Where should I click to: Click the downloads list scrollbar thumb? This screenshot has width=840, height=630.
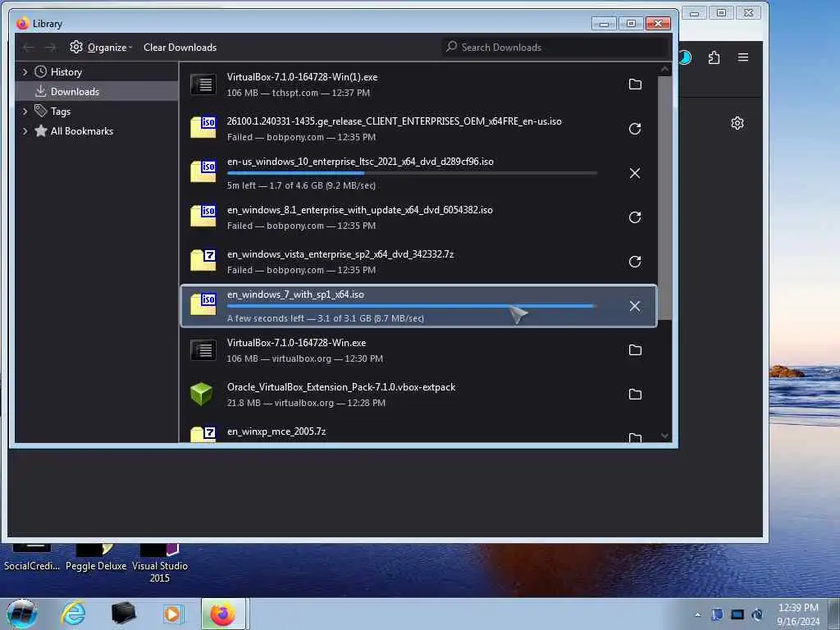click(664, 197)
